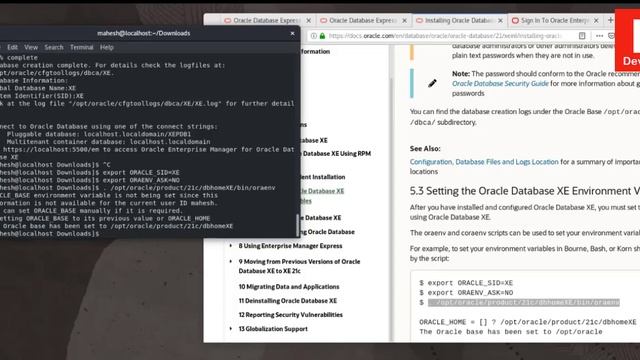Expand the 8 Using Enterprise Manager Express section

tap(231, 246)
